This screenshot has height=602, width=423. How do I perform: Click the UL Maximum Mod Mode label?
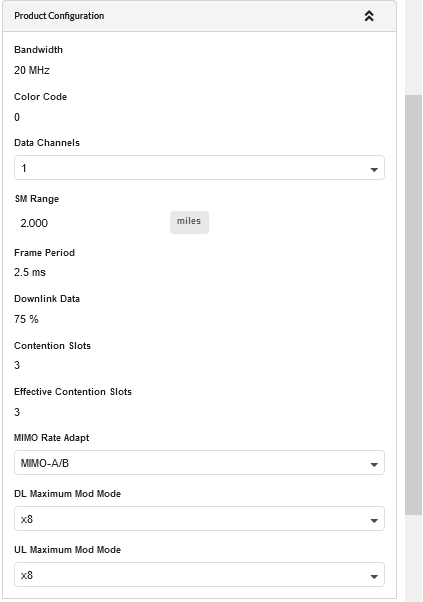(x=68, y=549)
